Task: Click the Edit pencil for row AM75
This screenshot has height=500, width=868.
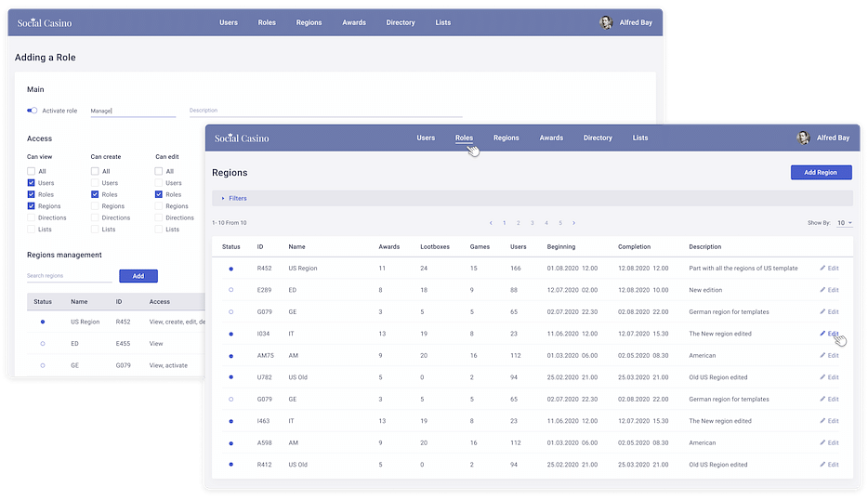Action: [823, 355]
